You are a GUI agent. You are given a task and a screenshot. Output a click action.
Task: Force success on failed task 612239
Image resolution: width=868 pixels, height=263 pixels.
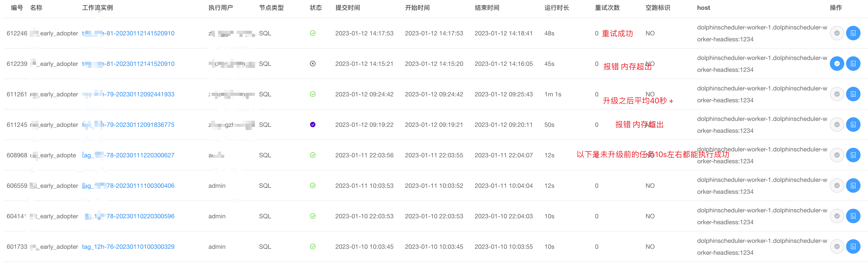(x=837, y=64)
